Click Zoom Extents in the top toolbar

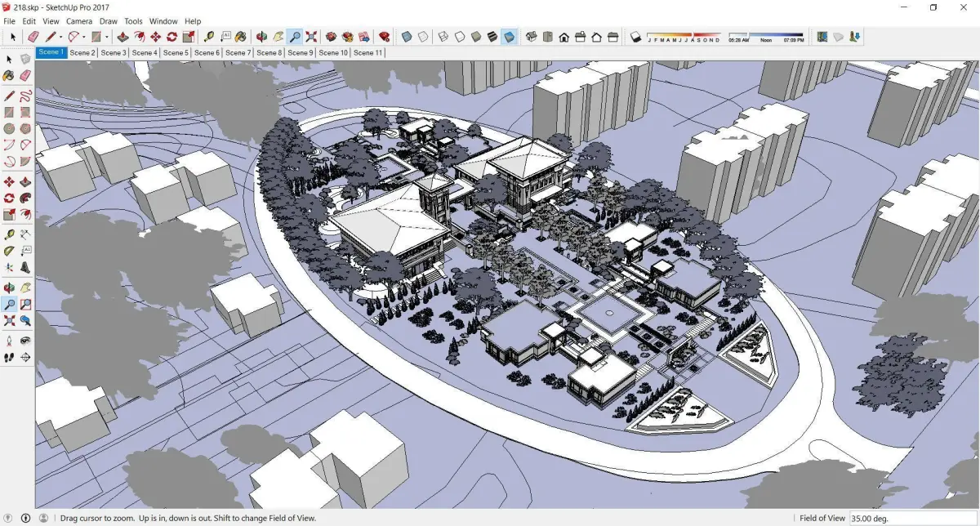(x=311, y=37)
